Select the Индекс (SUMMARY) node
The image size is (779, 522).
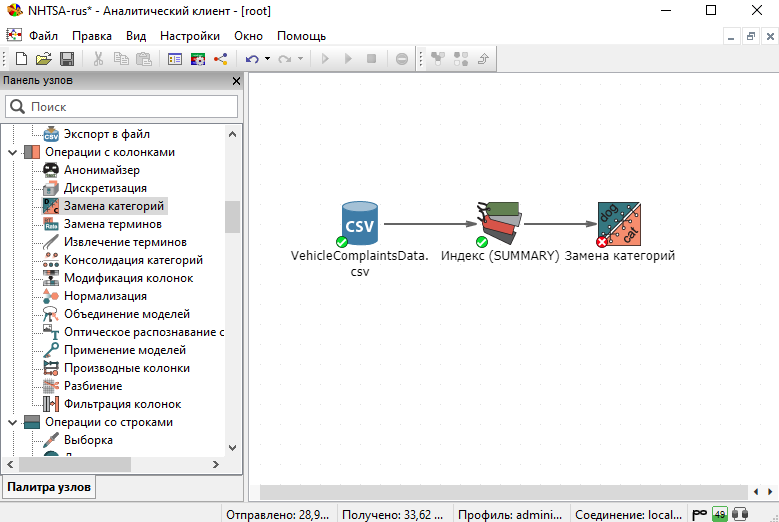coord(499,225)
